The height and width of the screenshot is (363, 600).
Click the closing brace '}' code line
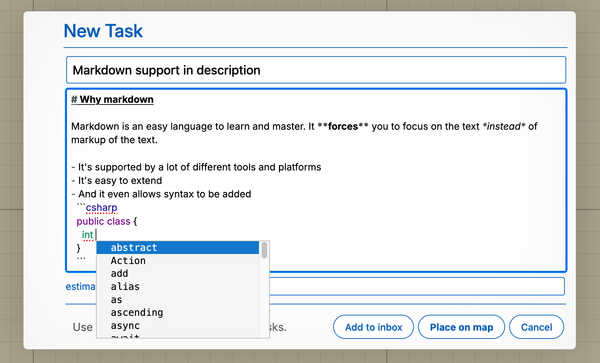pos(78,248)
